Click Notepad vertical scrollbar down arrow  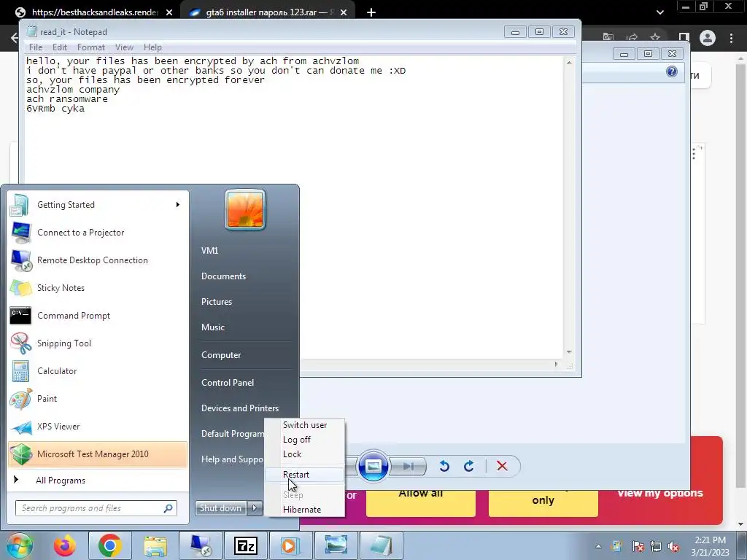point(569,352)
